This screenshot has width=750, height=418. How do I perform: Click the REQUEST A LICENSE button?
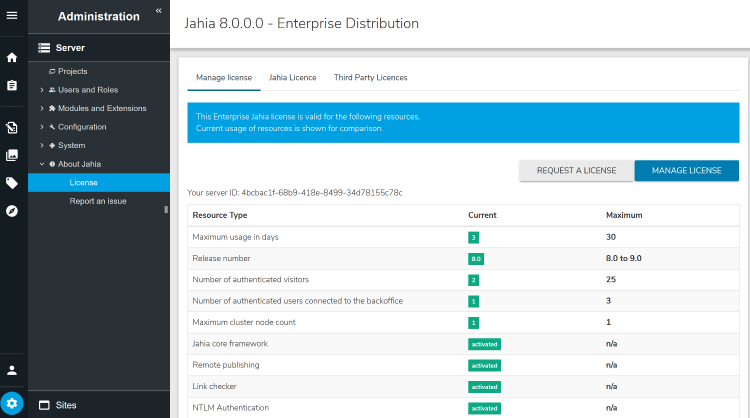576,171
